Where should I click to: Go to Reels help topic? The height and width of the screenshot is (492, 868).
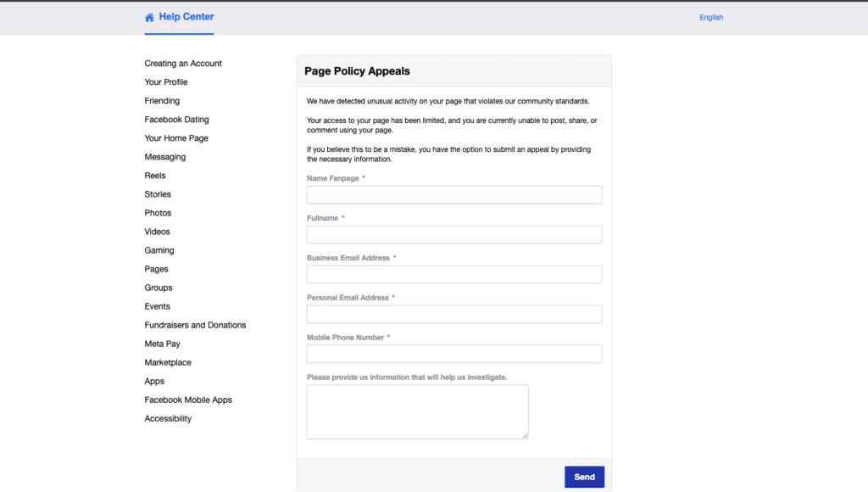pos(154,176)
